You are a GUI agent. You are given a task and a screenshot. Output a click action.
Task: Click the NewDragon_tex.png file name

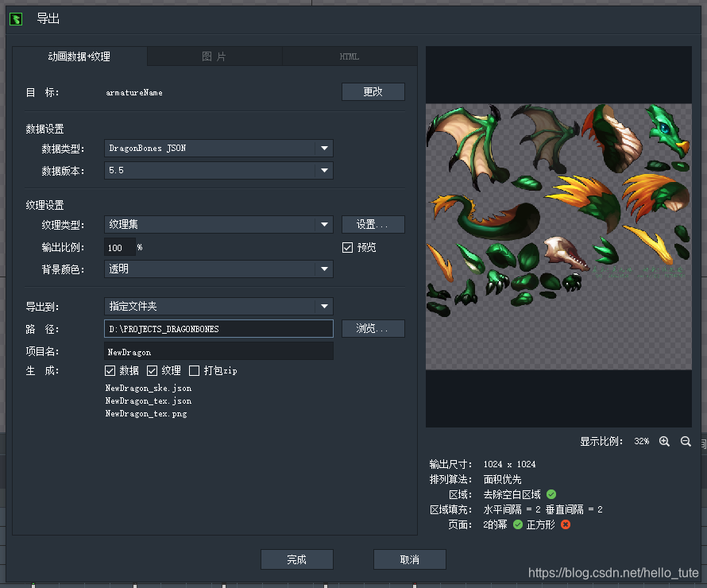pos(146,413)
